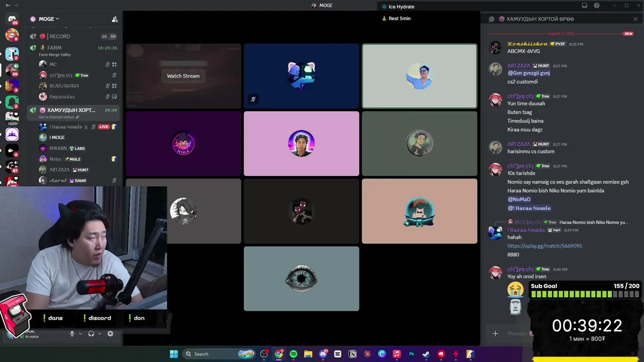Select the pink-background participant tile
Screen dimensions: 644x362
pyautogui.click(x=301, y=144)
